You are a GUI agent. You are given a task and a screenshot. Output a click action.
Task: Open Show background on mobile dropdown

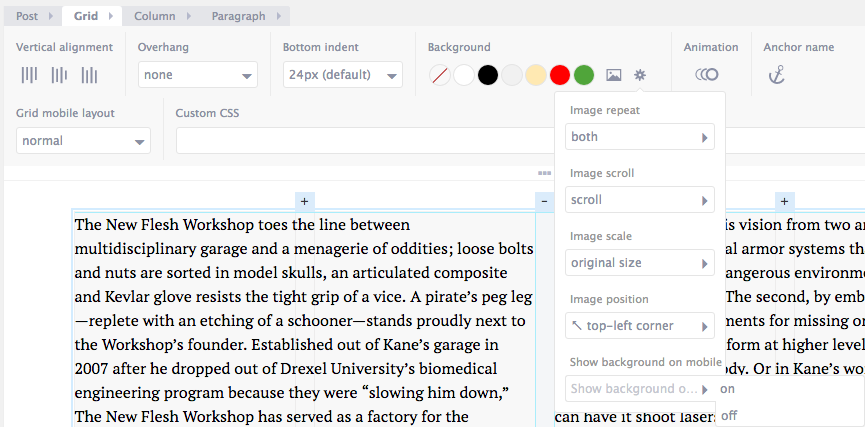[x=640, y=388]
